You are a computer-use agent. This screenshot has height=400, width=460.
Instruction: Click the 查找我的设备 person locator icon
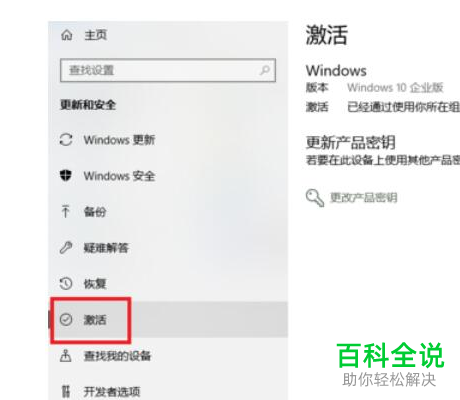point(66,356)
